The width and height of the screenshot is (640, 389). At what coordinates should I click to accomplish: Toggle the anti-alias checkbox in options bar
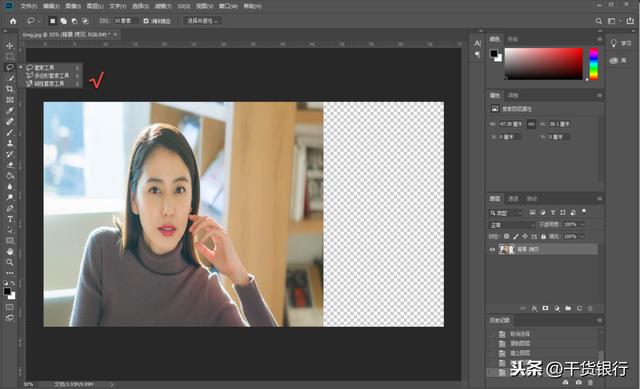tap(146, 21)
